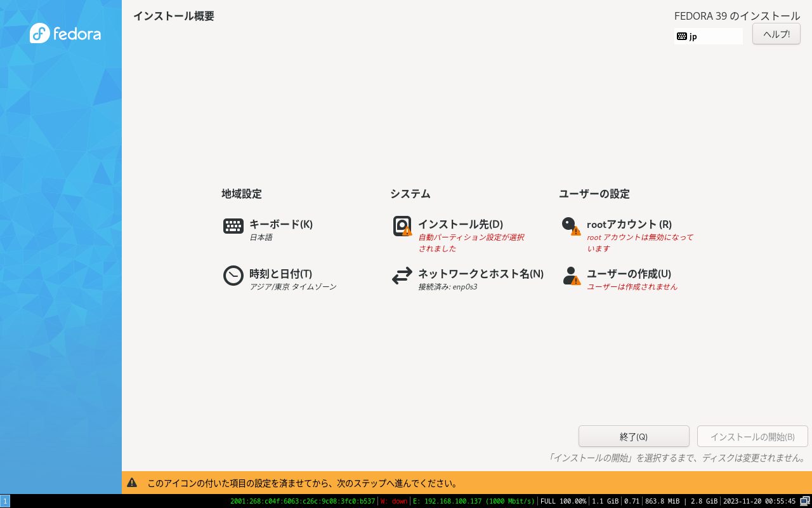Open 時刻と日付(T) settings
Screen dimensions: 812x508
tap(281, 274)
